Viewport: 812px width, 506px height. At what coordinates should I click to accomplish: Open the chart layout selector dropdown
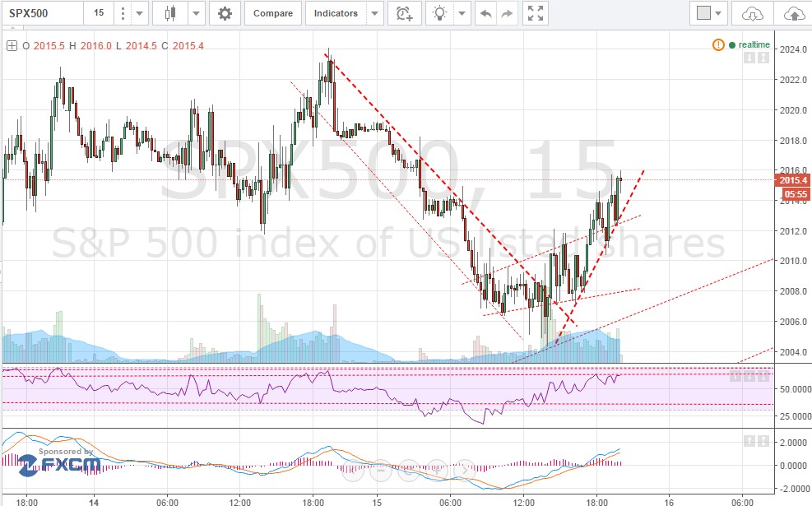[x=709, y=13]
